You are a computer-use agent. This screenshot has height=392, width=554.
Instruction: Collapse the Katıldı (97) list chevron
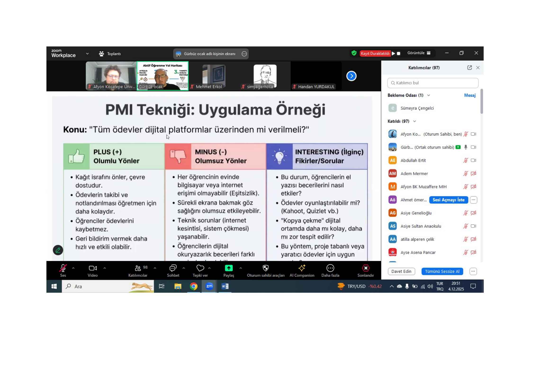tap(414, 121)
